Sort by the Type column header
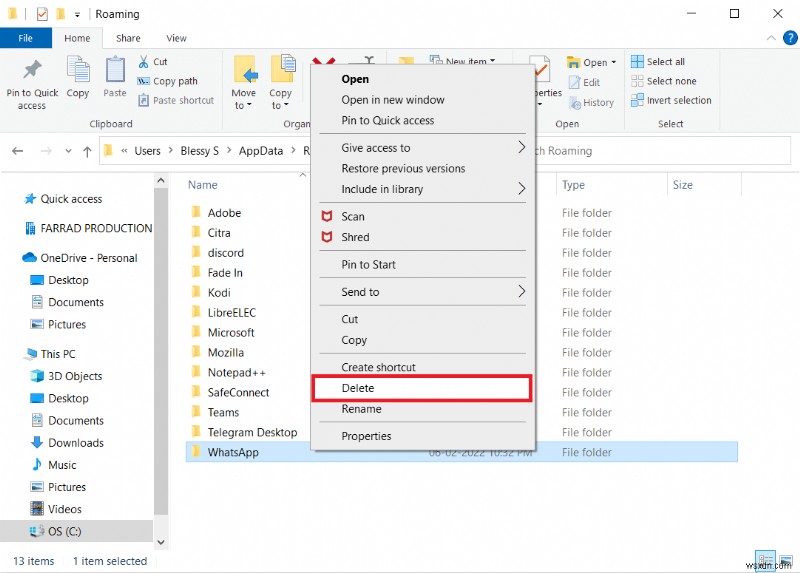 point(573,185)
